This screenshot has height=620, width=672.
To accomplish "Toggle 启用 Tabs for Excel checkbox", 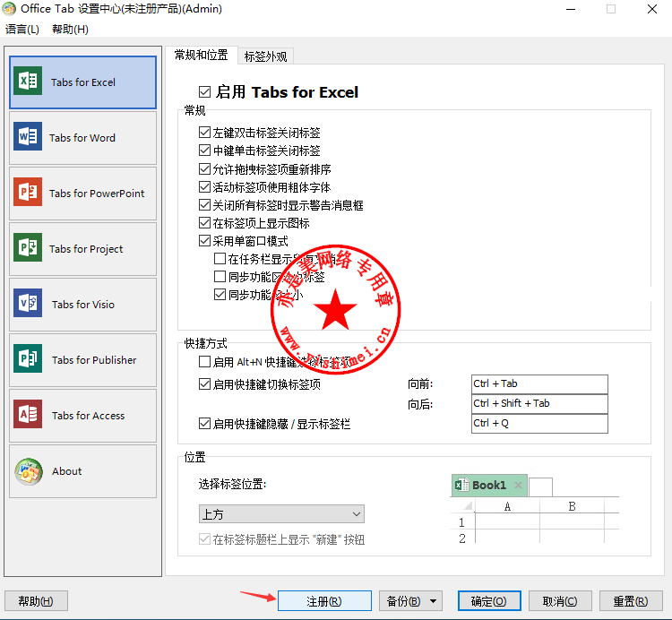I will 205,92.
